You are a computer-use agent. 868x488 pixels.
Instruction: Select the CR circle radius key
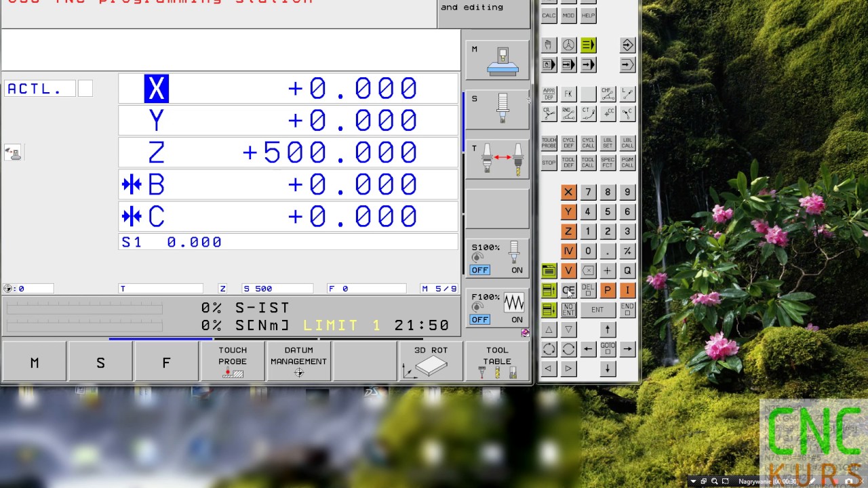click(549, 113)
